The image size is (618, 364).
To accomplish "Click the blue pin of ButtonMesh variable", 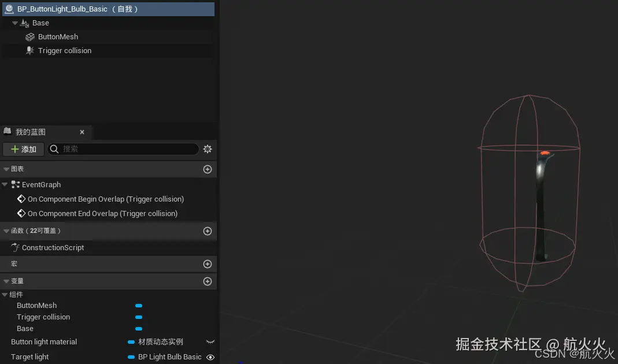I will 139,306.
